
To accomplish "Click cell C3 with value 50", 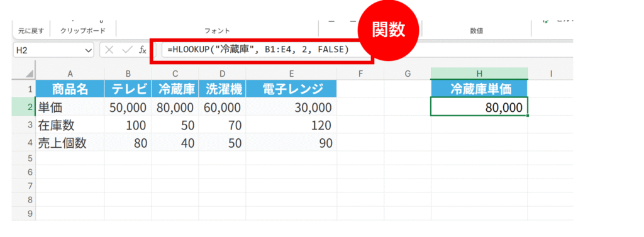I will pos(175,125).
